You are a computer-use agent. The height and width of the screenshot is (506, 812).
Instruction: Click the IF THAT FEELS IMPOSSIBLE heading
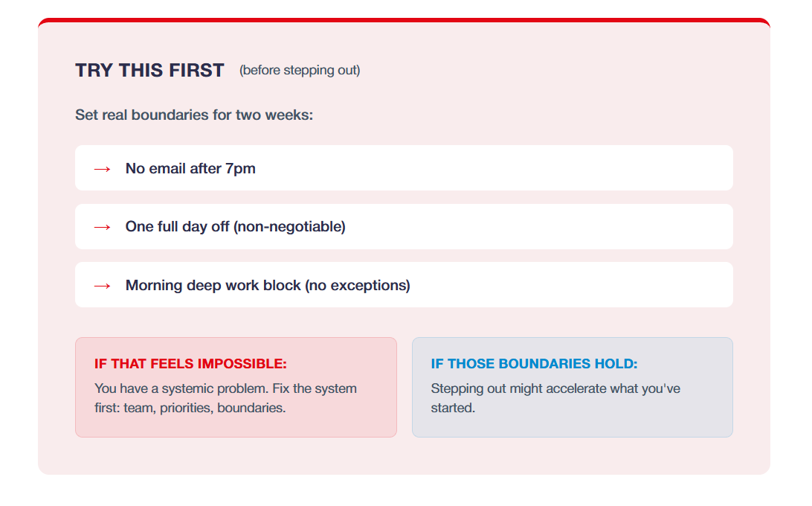190,363
